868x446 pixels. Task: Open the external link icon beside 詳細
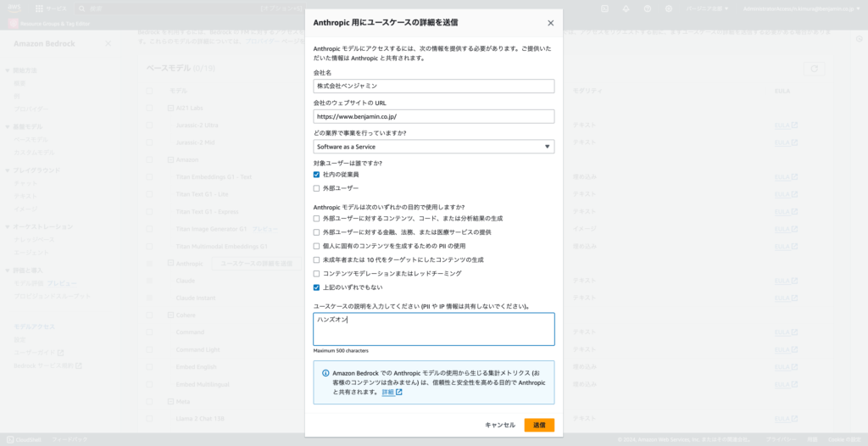click(x=399, y=393)
